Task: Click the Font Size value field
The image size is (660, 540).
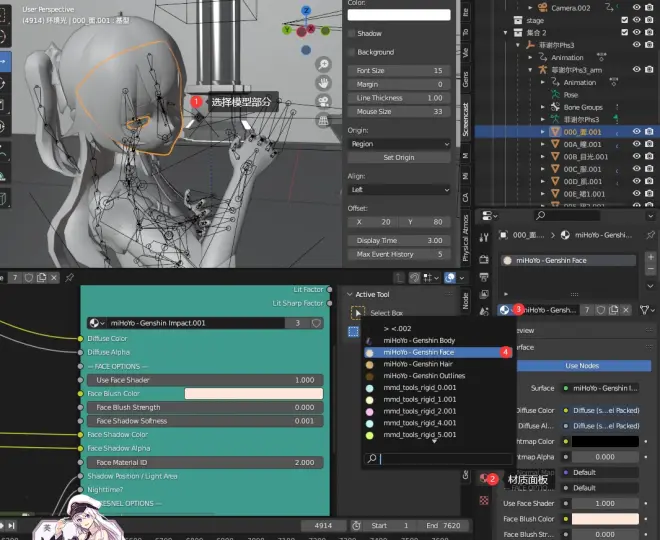Action: pyautogui.click(x=399, y=70)
